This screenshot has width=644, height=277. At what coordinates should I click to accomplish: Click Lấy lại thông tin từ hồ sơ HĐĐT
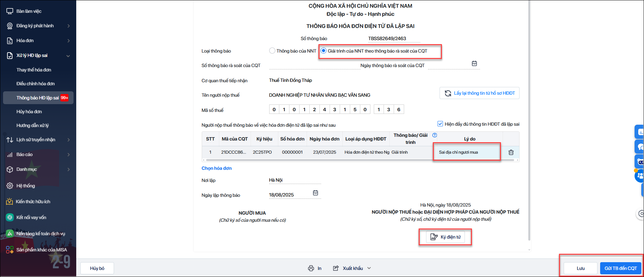[x=479, y=93]
